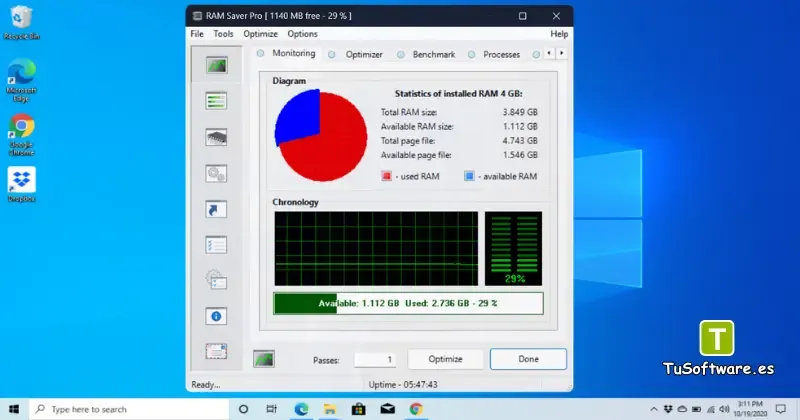Click the gear with checklist sidebar icon
The image size is (800, 420).
pyautogui.click(x=216, y=280)
